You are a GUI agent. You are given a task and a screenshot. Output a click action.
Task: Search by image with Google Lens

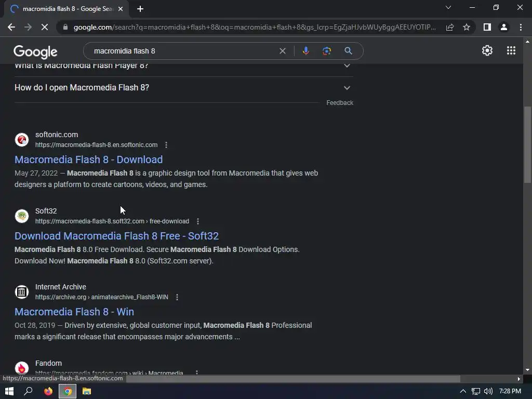pos(326,51)
